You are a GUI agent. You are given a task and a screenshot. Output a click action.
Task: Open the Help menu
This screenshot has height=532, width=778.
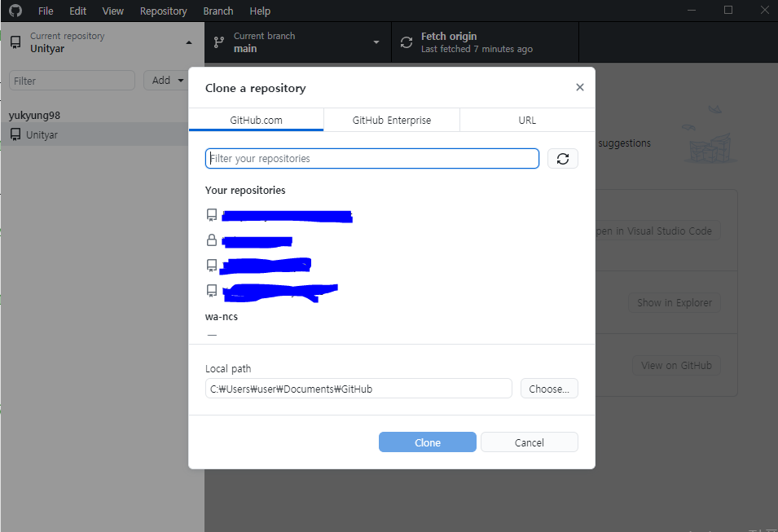pos(260,11)
